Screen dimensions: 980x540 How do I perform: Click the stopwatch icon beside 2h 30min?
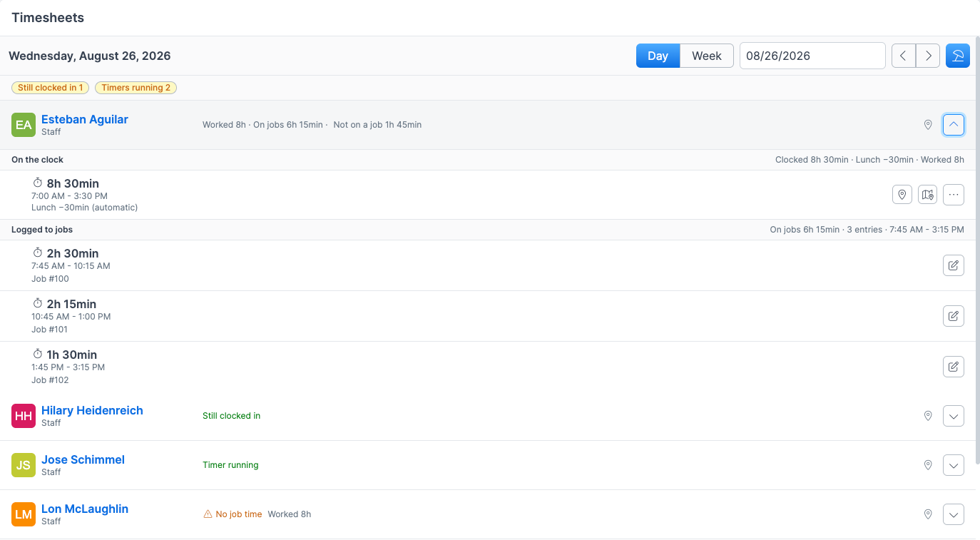(x=38, y=253)
